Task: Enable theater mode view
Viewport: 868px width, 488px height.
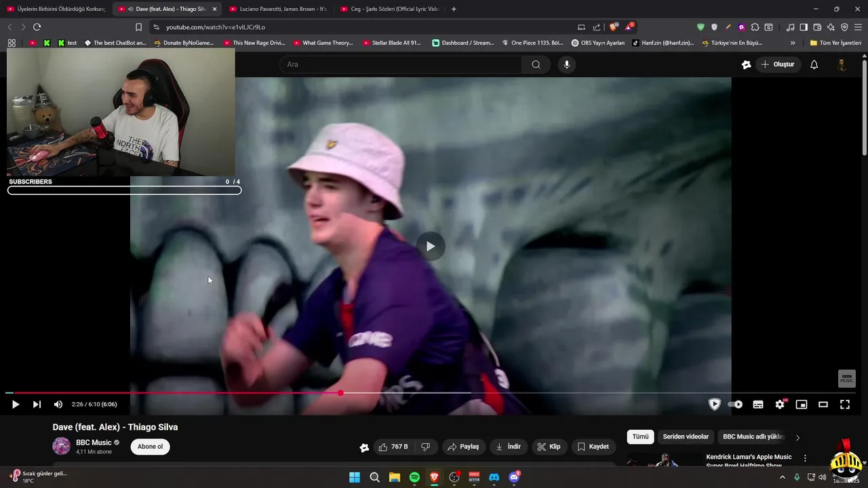Action: click(823, 405)
